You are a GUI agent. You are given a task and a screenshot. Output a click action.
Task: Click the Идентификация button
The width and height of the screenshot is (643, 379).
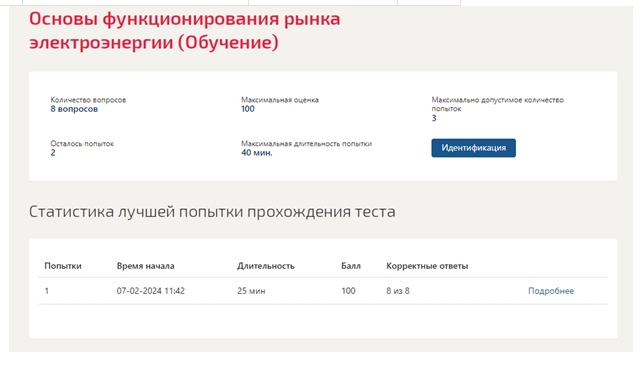473,148
